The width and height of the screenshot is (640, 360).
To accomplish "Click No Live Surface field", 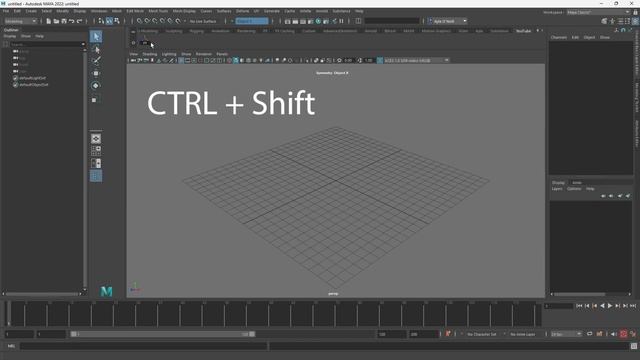I will point(203,21).
